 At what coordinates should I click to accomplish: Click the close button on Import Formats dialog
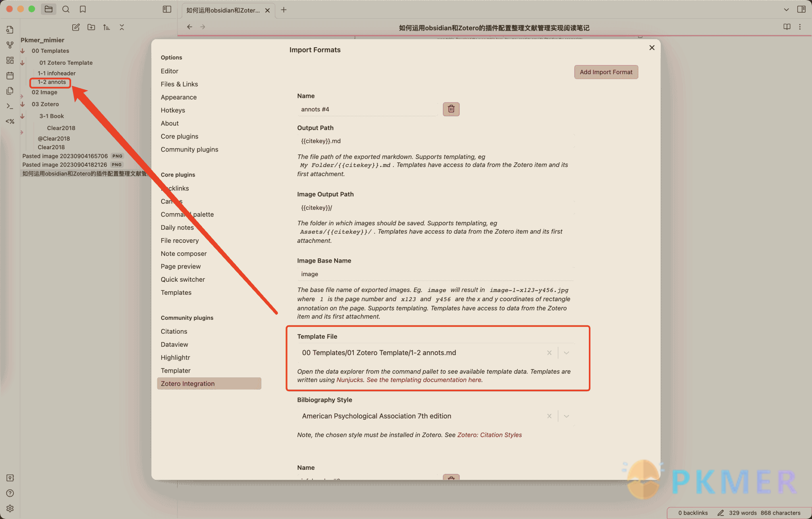click(652, 48)
